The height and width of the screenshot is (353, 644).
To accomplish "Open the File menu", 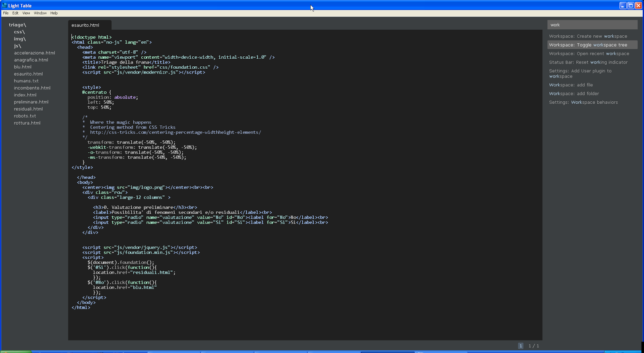I will coord(6,13).
